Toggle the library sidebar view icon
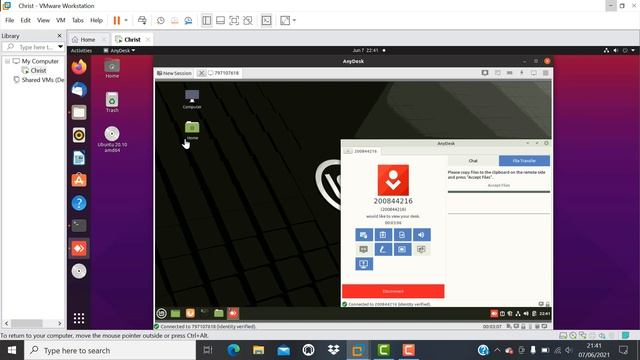Viewport: 640px width, 360px height. click(x=207, y=20)
